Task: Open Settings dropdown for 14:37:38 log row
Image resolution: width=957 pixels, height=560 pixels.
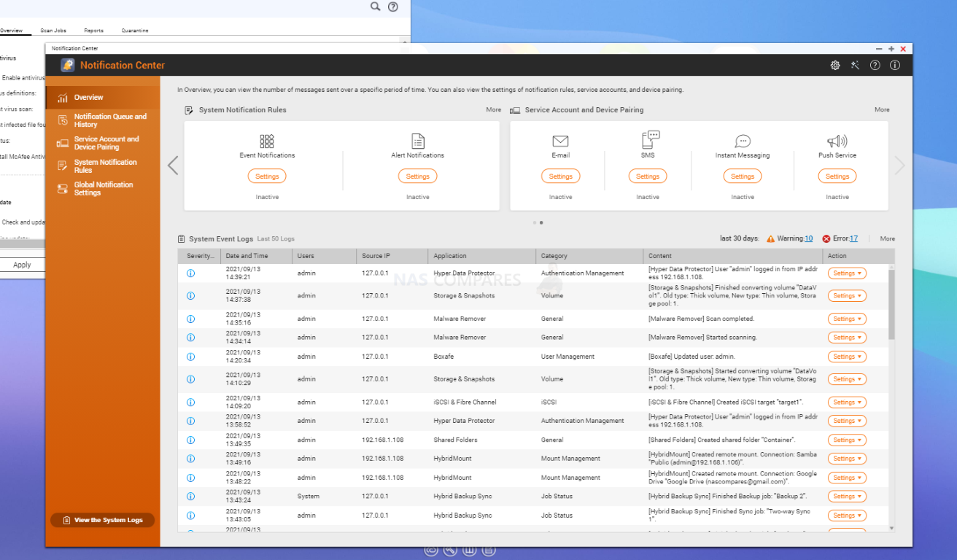Action: (x=847, y=296)
